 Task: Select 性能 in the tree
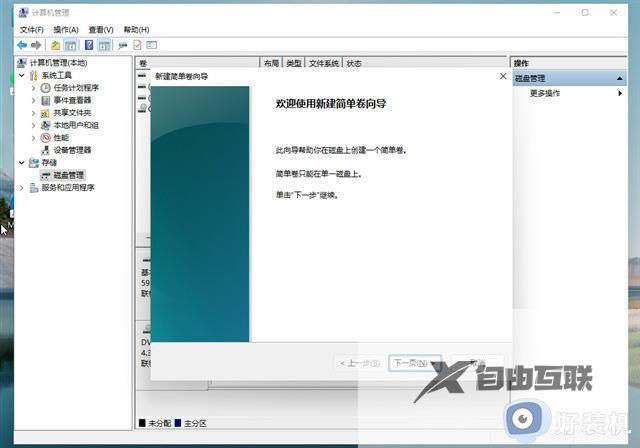point(61,138)
